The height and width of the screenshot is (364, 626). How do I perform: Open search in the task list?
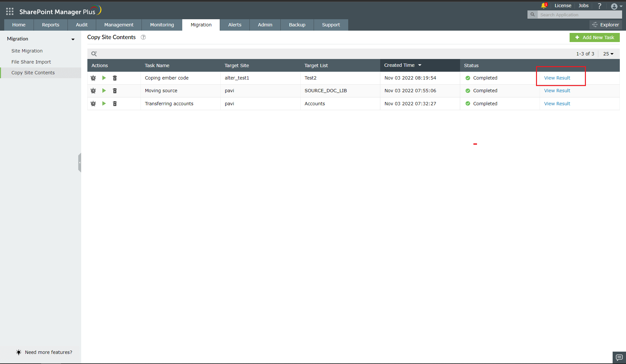[x=94, y=53]
